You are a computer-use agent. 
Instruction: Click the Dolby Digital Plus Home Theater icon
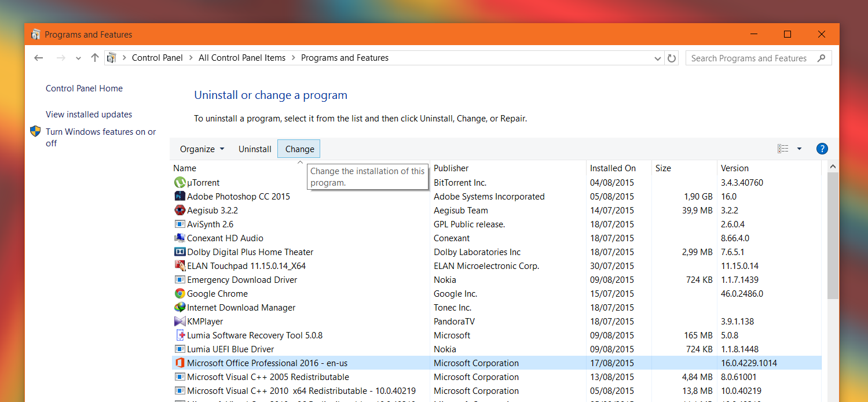pyautogui.click(x=180, y=252)
